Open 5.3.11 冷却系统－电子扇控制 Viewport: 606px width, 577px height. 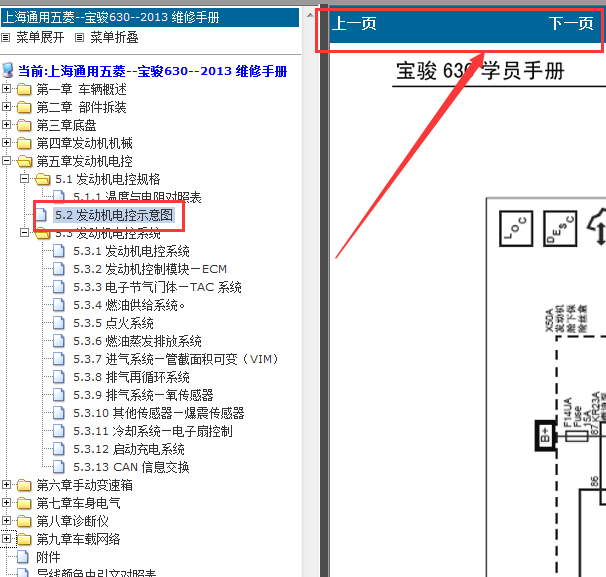153,431
